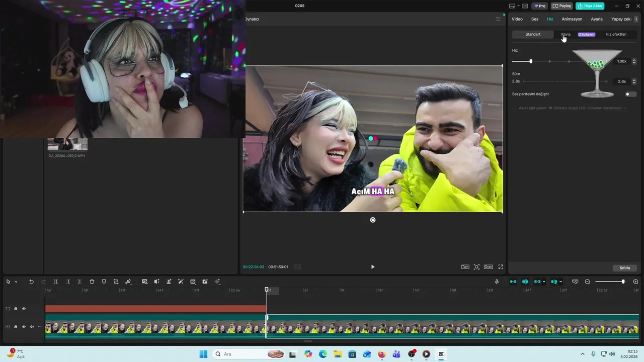The image size is (644, 362).
Task: Click the Pro upgrade button
Action: [540, 6]
